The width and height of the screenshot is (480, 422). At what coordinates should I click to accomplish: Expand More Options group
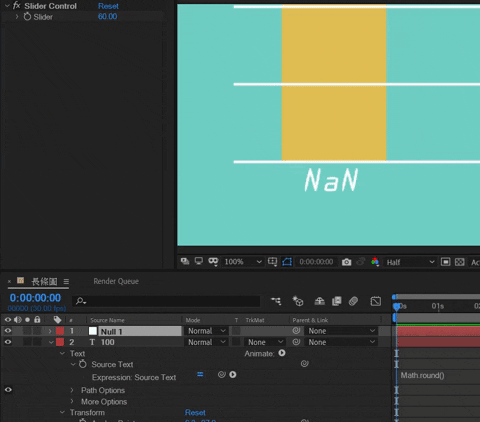click(x=72, y=401)
